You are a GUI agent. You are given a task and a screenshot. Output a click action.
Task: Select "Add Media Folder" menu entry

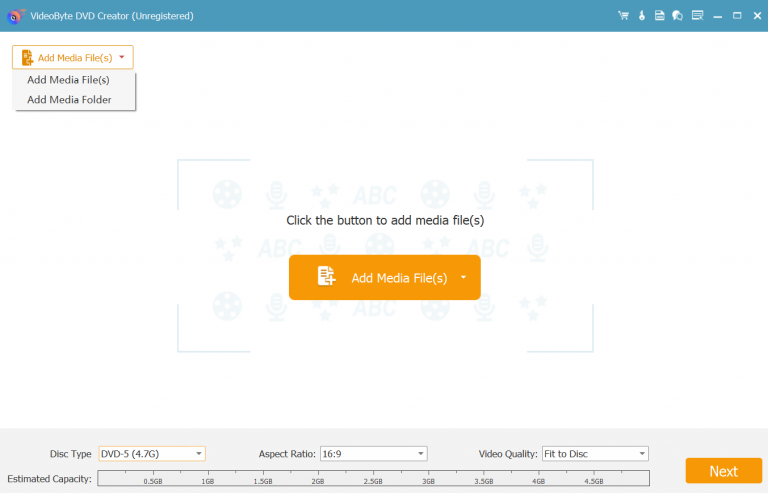pos(69,100)
